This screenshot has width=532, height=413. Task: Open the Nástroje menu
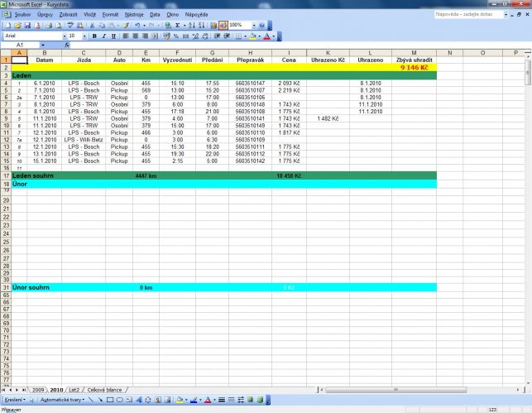134,15
